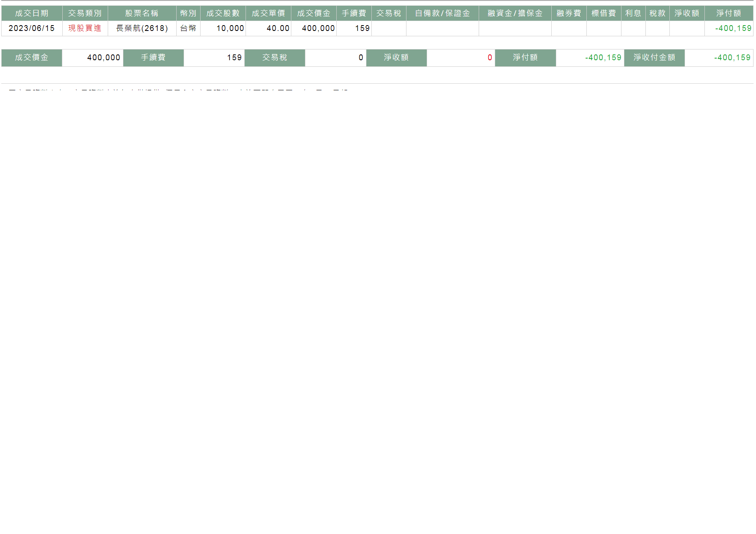756x534 pixels.
Task: Click the 稅款 column header
Action: (657, 13)
